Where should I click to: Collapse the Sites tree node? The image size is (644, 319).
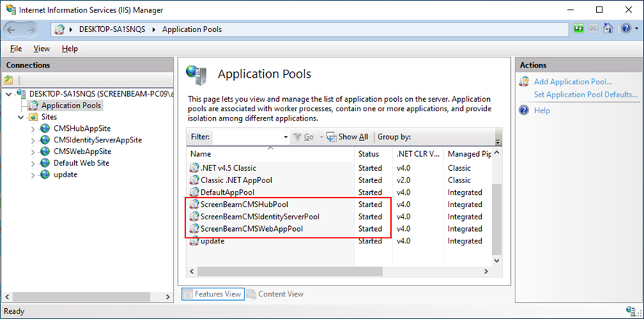click(x=21, y=117)
